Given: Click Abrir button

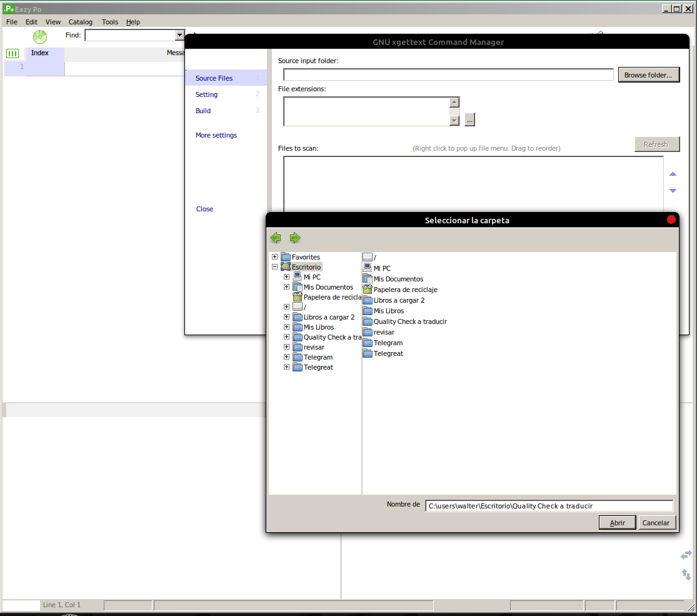Looking at the screenshot, I should pyautogui.click(x=617, y=523).
